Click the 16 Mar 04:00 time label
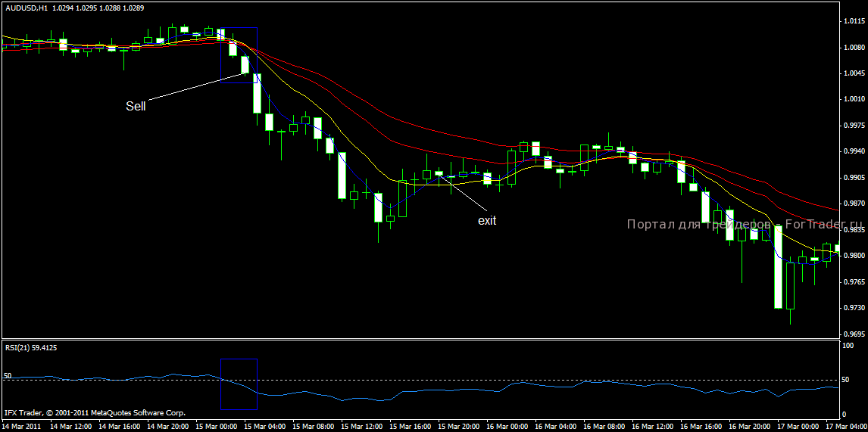Viewport: 868px width, 432px height. [557, 427]
